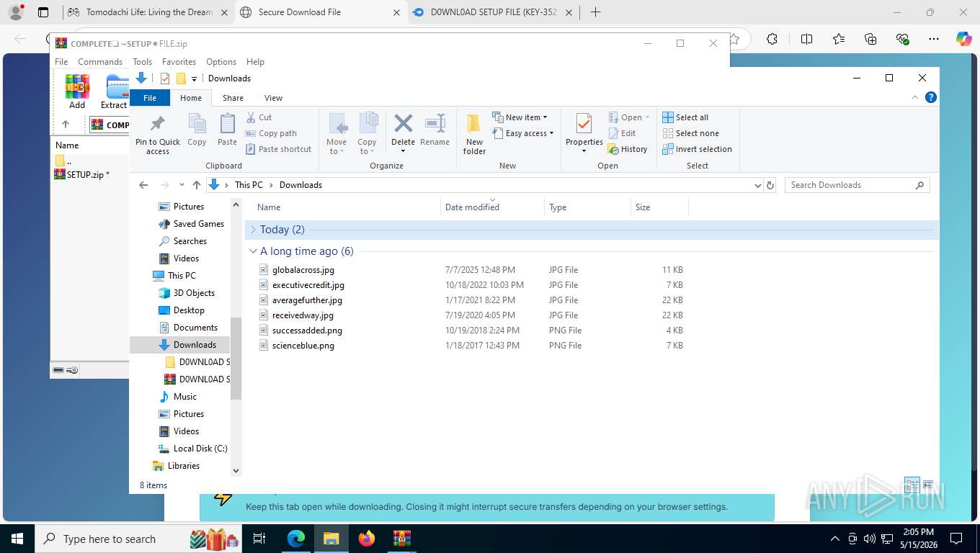Select 3D Objects in navigation pane
The width and height of the screenshot is (980, 553).
186,293
